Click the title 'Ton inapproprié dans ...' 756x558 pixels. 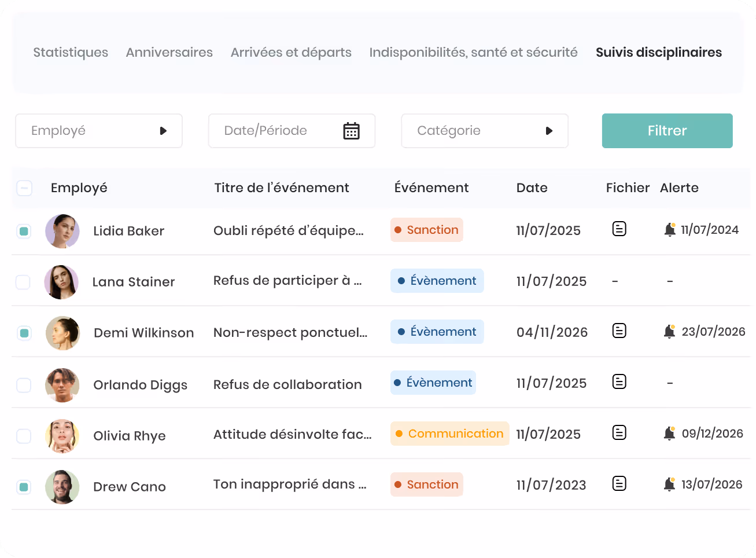[x=290, y=484]
